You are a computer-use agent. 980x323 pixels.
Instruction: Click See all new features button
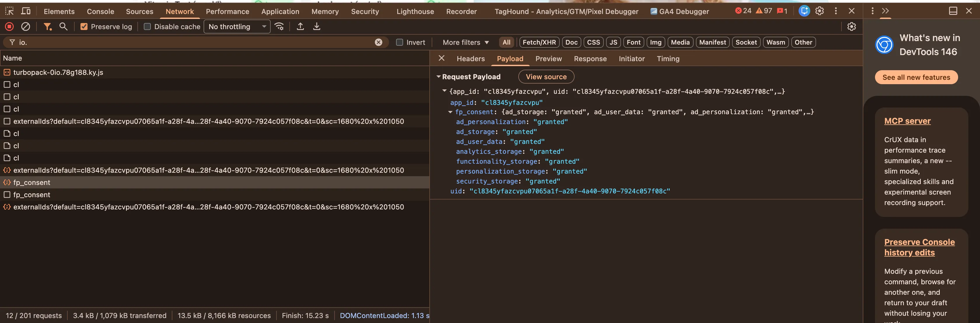[x=916, y=77]
